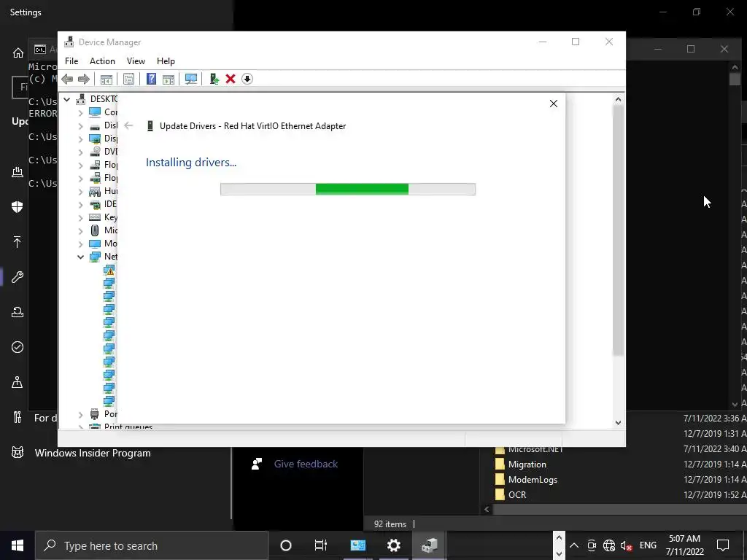Open the Meet Now tray icon
This screenshot has width=747, height=560.
point(592,545)
